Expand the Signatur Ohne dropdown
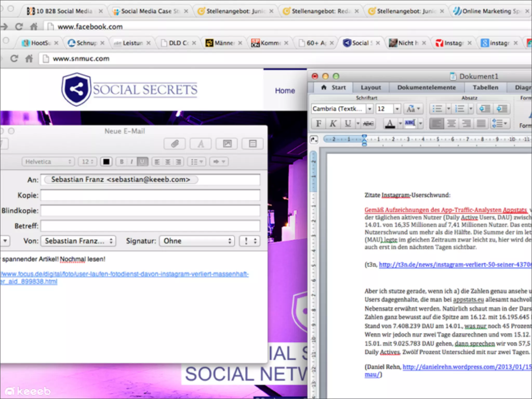Viewport: 532px width, 399px height. (197, 241)
